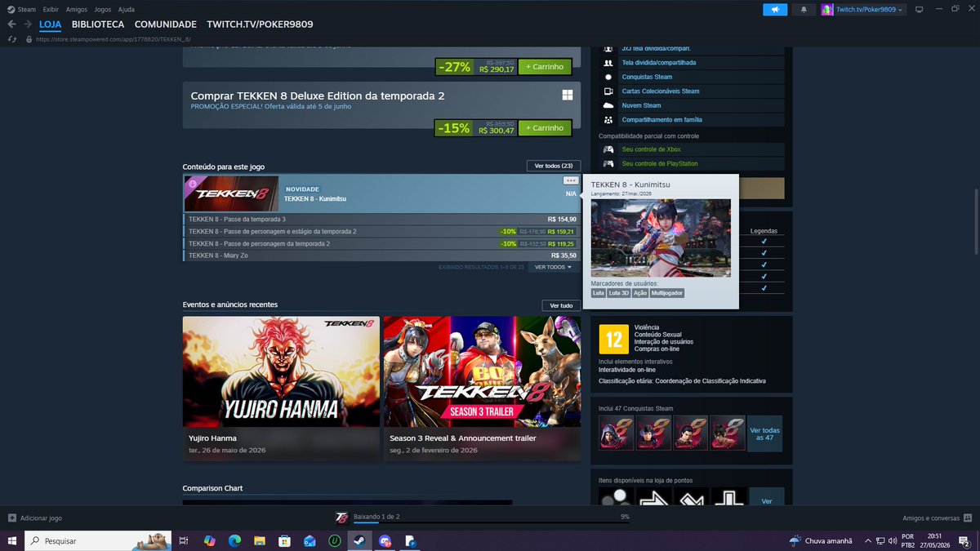Switch to the LOJA tab
This screenshot has width=980, height=551.
pyautogui.click(x=51, y=24)
